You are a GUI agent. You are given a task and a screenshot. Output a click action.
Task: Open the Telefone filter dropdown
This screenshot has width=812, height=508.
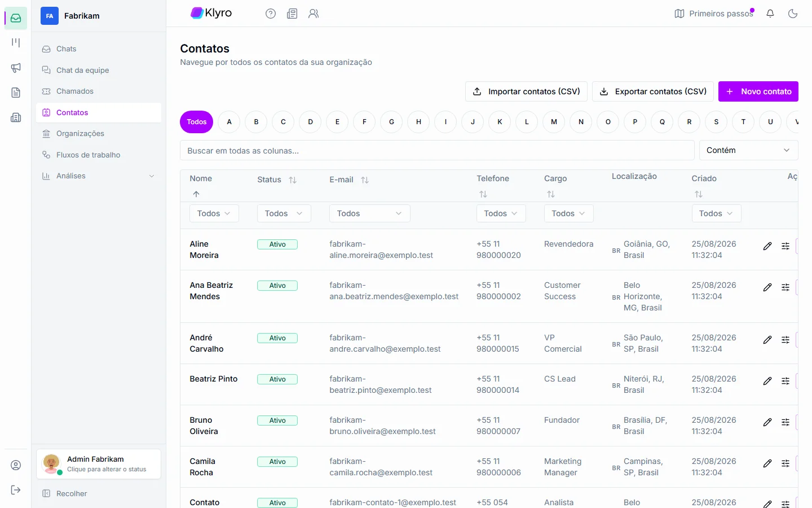501,213
